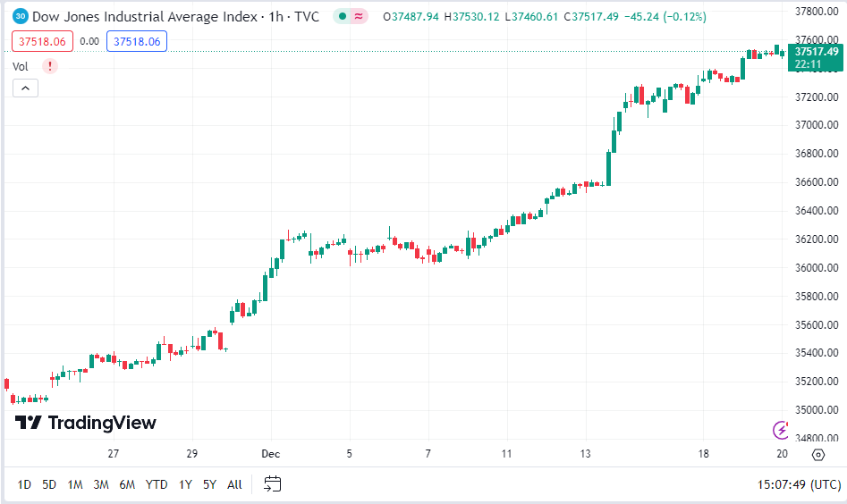This screenshot has width=847, height=504.
Task: Select the YTD time range
Action: [x=157, y=484]
